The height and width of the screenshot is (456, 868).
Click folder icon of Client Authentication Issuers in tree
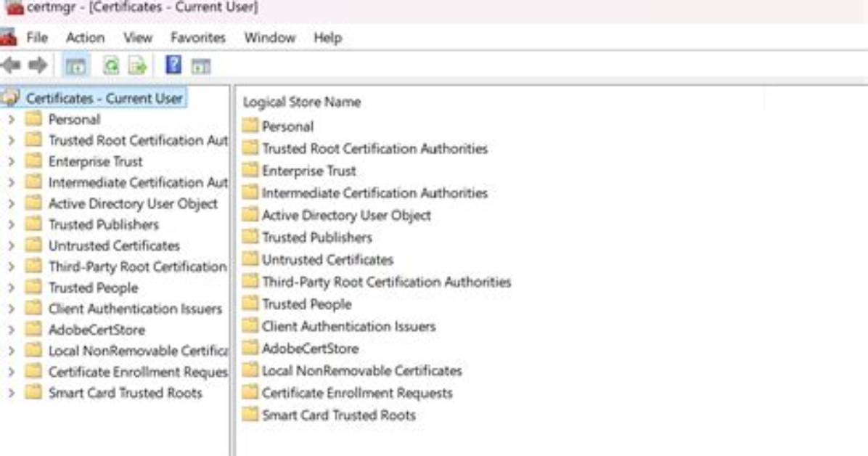tap(34, 308)
